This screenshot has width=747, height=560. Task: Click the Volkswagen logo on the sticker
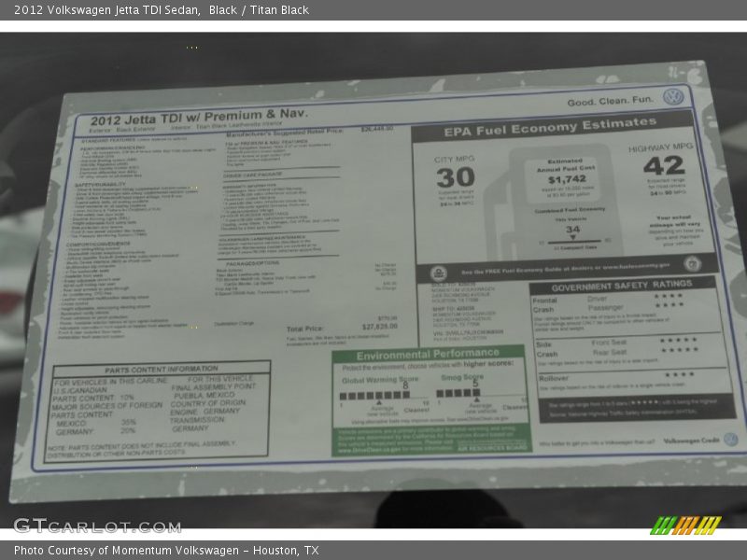coord(673,97)
